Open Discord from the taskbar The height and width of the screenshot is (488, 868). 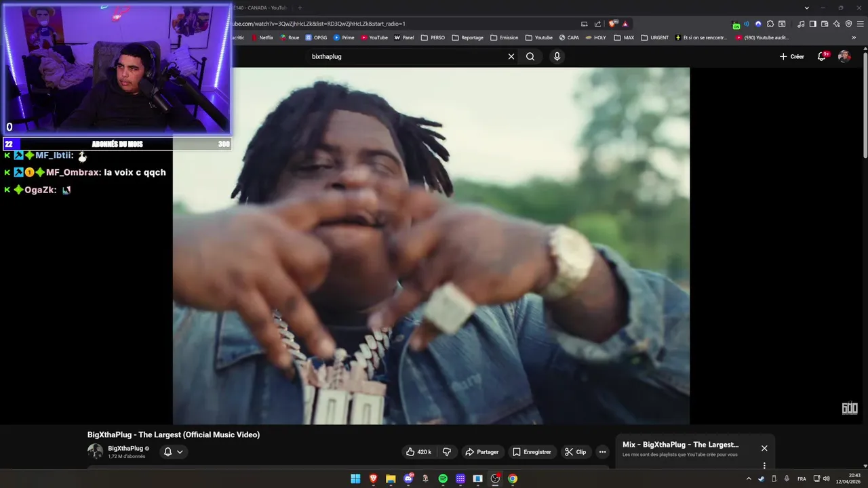pyautogui.click(x=408, y=479)
